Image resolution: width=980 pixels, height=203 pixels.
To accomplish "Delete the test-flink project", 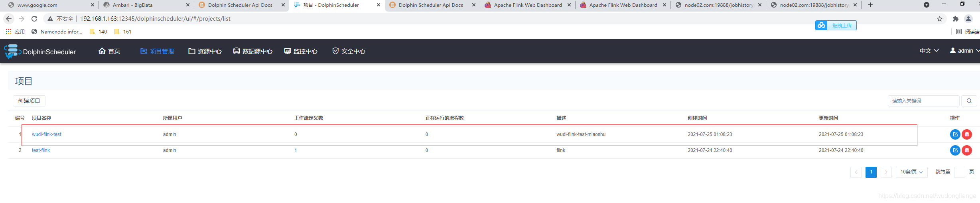I will click(x=967, y=150).
